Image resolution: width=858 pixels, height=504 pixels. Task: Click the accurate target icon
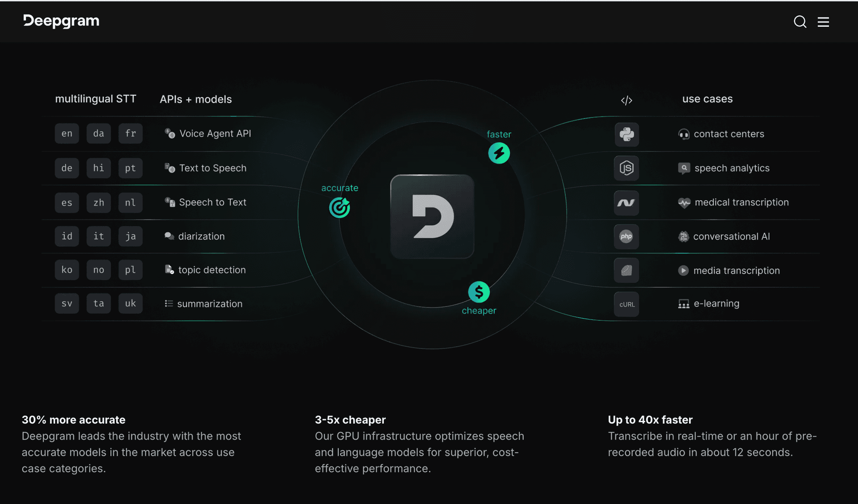340,207
